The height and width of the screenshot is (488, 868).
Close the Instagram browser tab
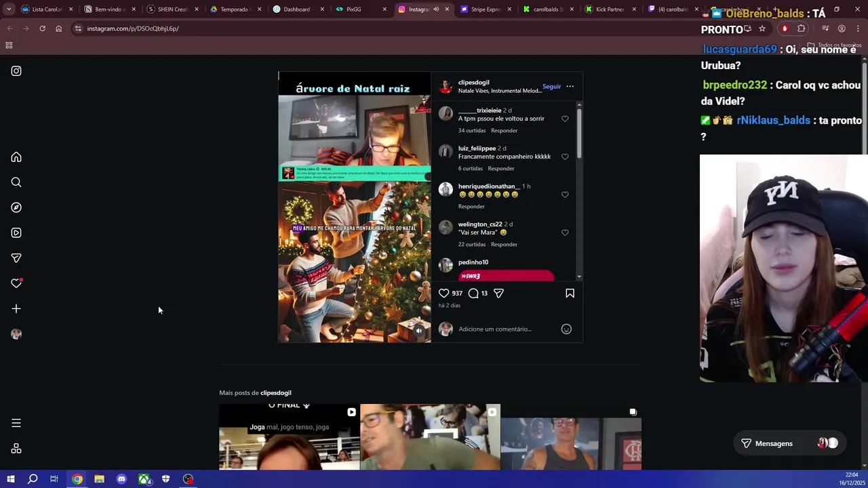tap(447, 9)
